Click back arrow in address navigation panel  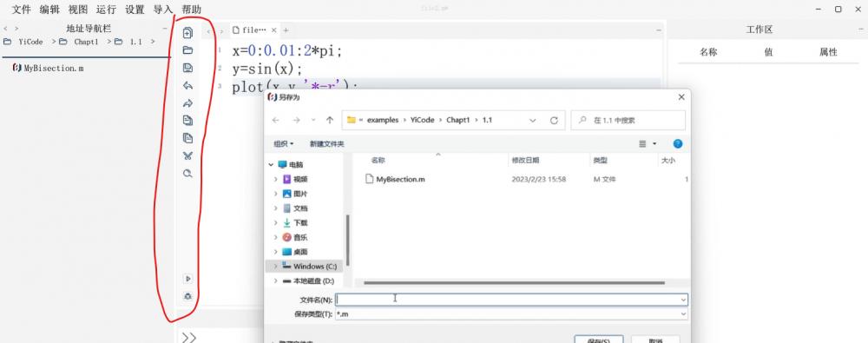coord(5,29)
